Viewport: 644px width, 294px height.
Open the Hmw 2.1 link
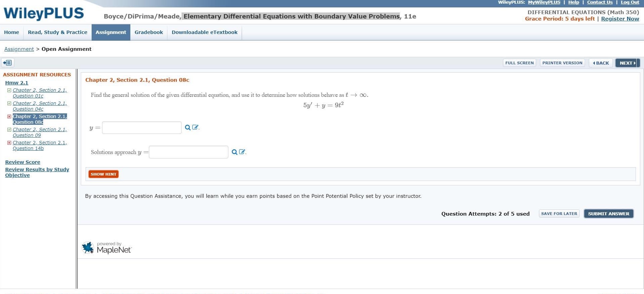17,83
